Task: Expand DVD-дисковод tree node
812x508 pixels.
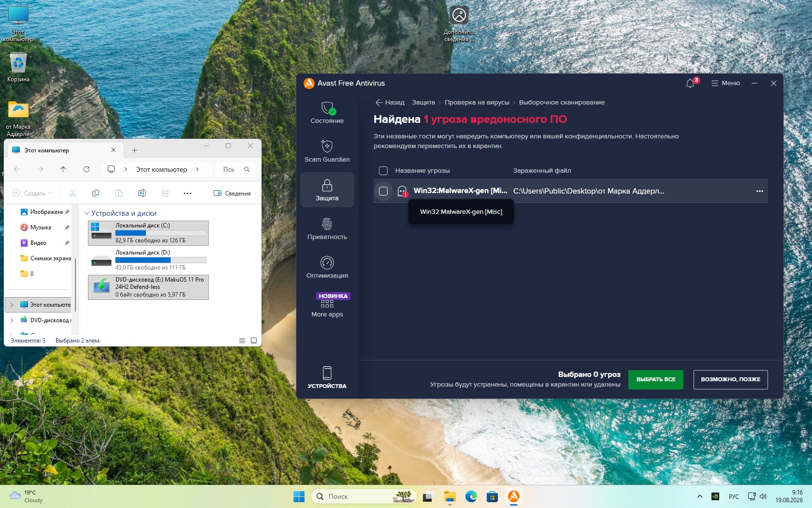Action: [12, 320]
